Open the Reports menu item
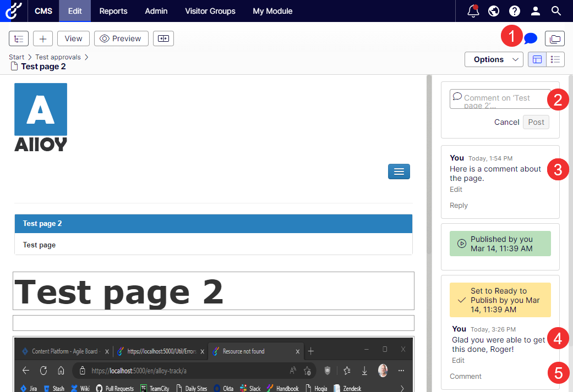This screenshot has width=573, height=392. tap(113, 11)
